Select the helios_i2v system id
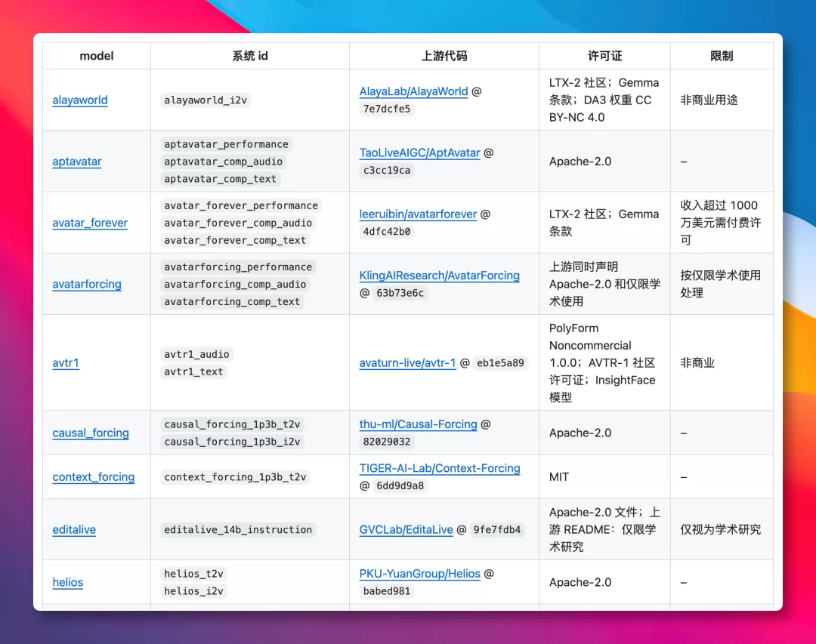Image resolution: width=816 pixels, height=644 pixels. (193, 591)
